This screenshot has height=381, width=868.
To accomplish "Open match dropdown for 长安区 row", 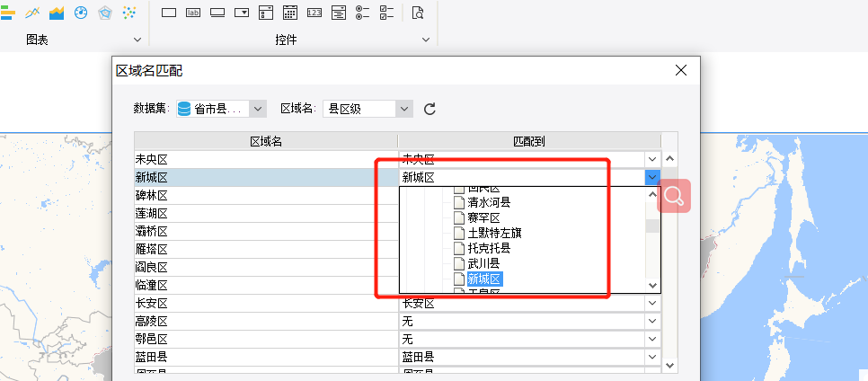I will (652, 304).
